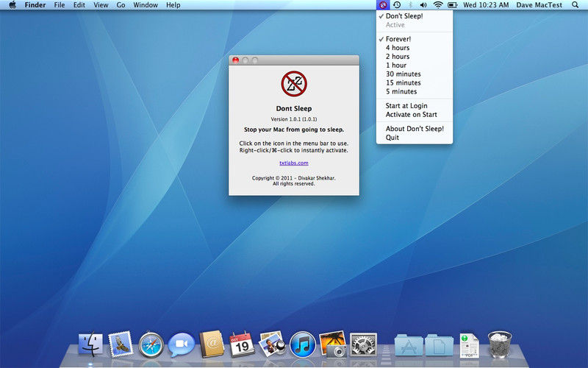Open the Time Machine menu bar icon
The image size is (588, 368).
397,5
